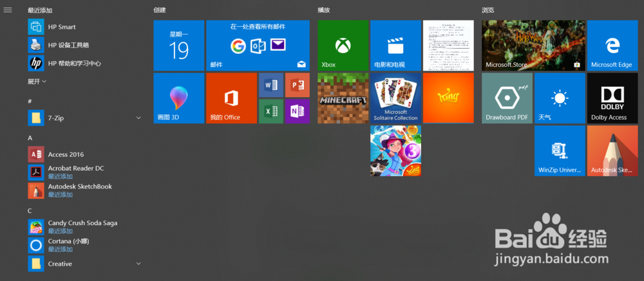The image size is (644, 281).
Task: Open Dolby Access tile
Action: (x=612, y=98)
